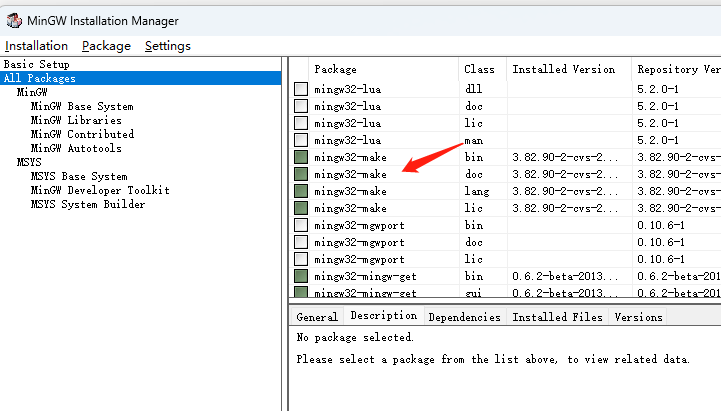The height and width of the screenshot is (411, 721).
Task: Click installed version 0.6.2-beta-2013 of mingw-get bin
Action: click(x=565, y=276)
